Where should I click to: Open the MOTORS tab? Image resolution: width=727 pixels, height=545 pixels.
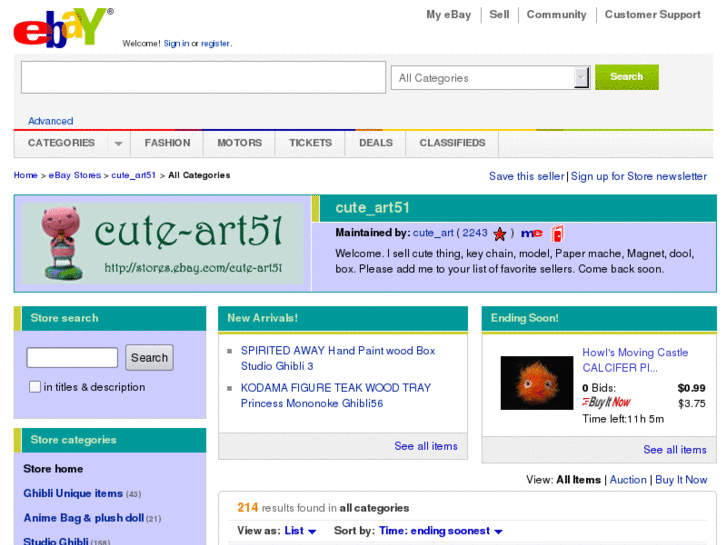pyautogui.click(x=239, y=143)
